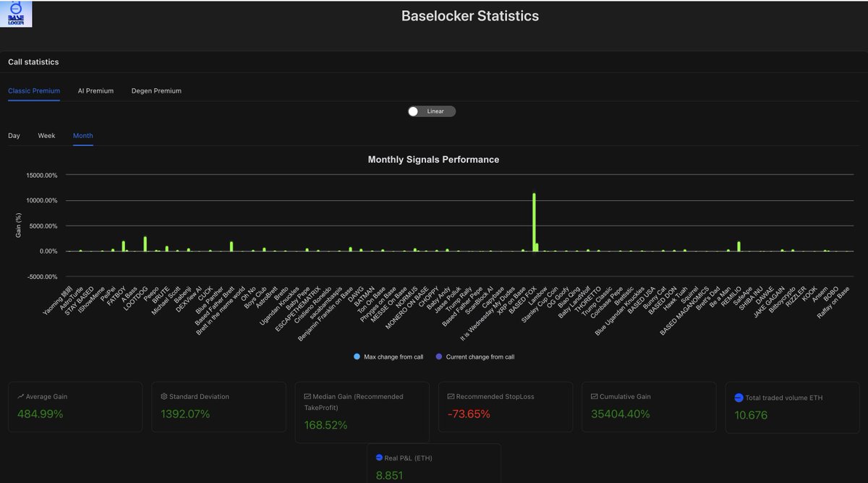Switch to the AI Premium tab
The width and height of the screenshot is (868, 483).
95,91
